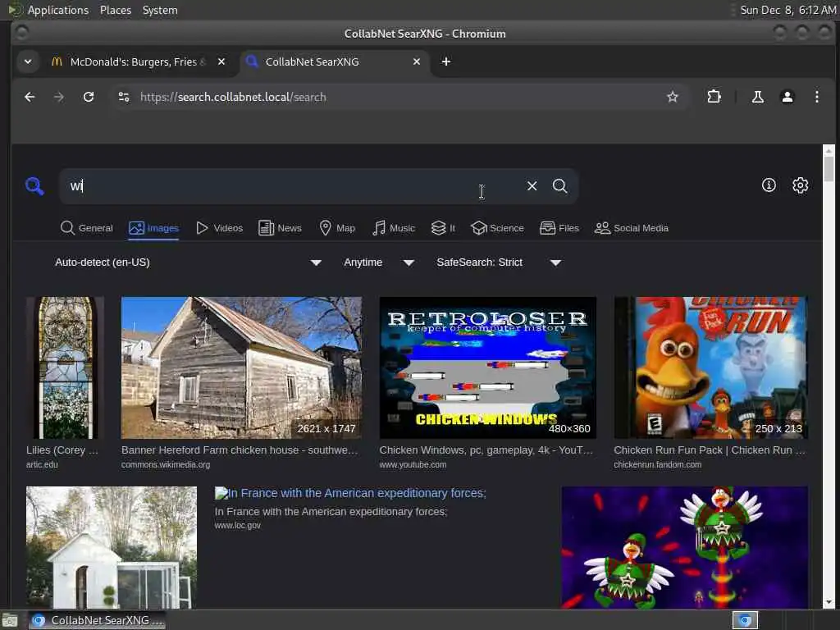Go back with the browser back arrow
The image size is (840, 630).
tap(30, 97)
